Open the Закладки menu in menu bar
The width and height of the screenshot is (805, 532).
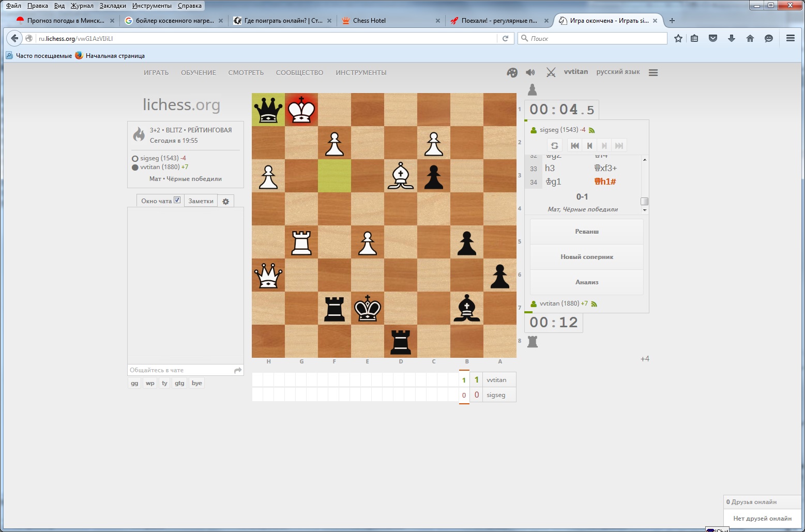click(113, 6)
